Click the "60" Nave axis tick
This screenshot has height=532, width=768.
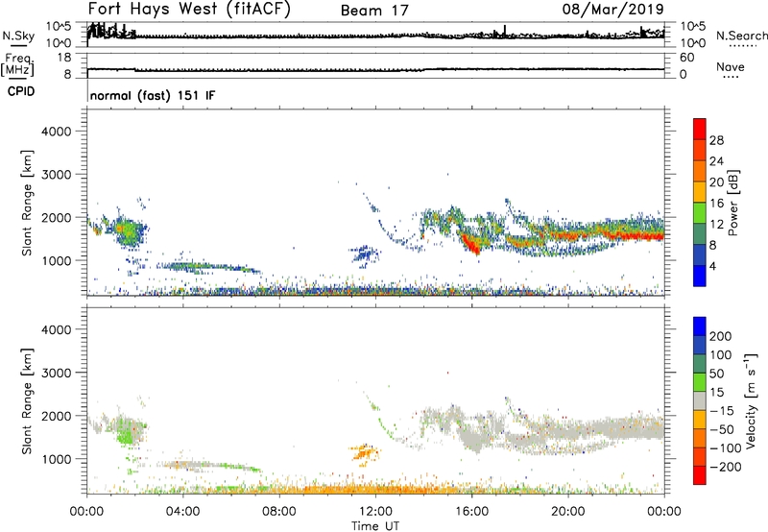click(x=687, y=58)
